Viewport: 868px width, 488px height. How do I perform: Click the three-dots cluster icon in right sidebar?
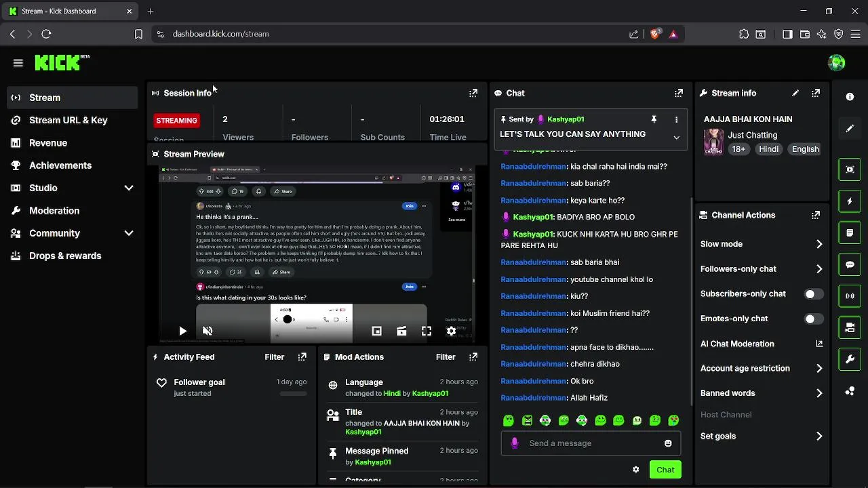[850, 391]
